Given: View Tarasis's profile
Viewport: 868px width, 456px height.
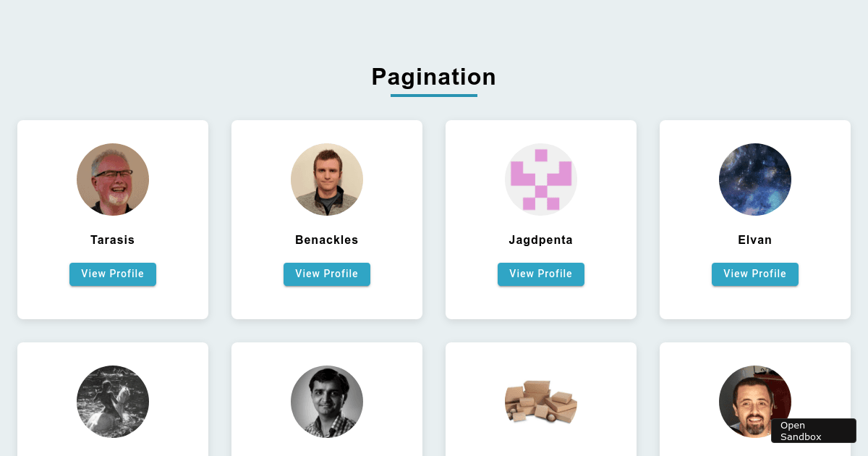Looking at the screenshot, I should [113, 274].
